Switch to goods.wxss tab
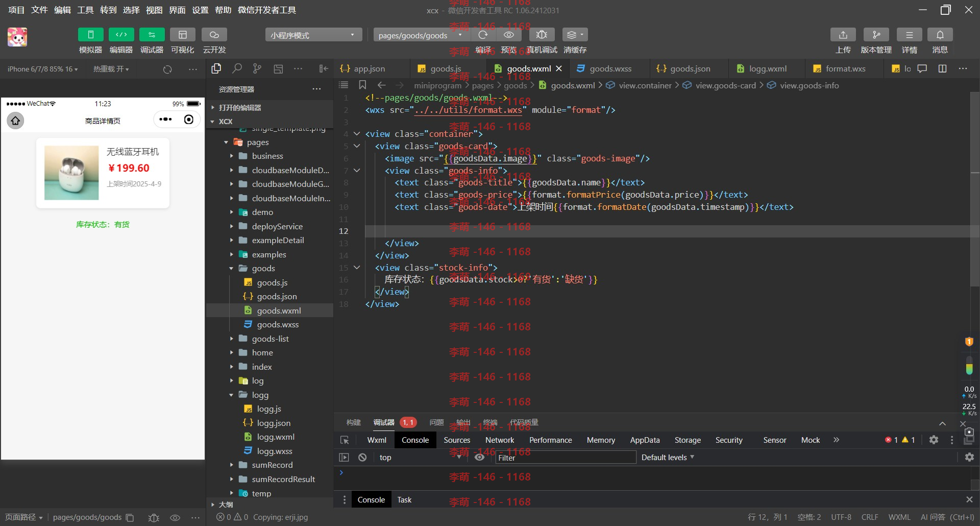 pyautogui.click(x=610, y=68)
